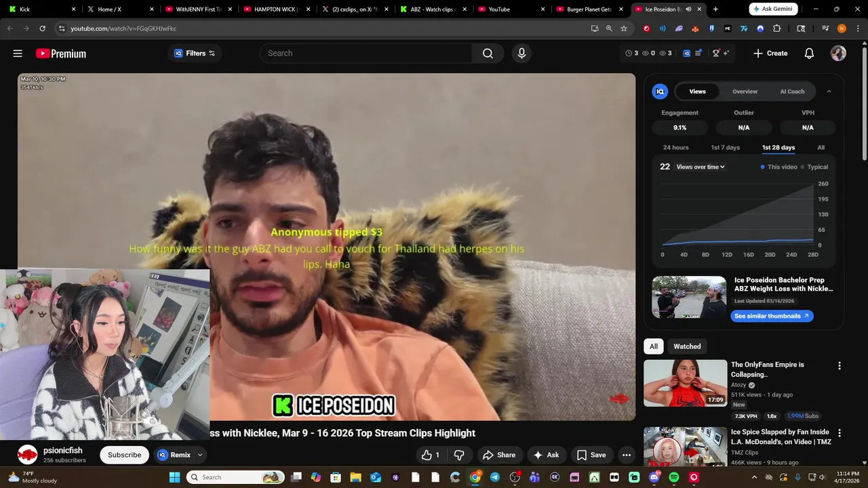Toggle the Typical chart series

tap(814, 167)
